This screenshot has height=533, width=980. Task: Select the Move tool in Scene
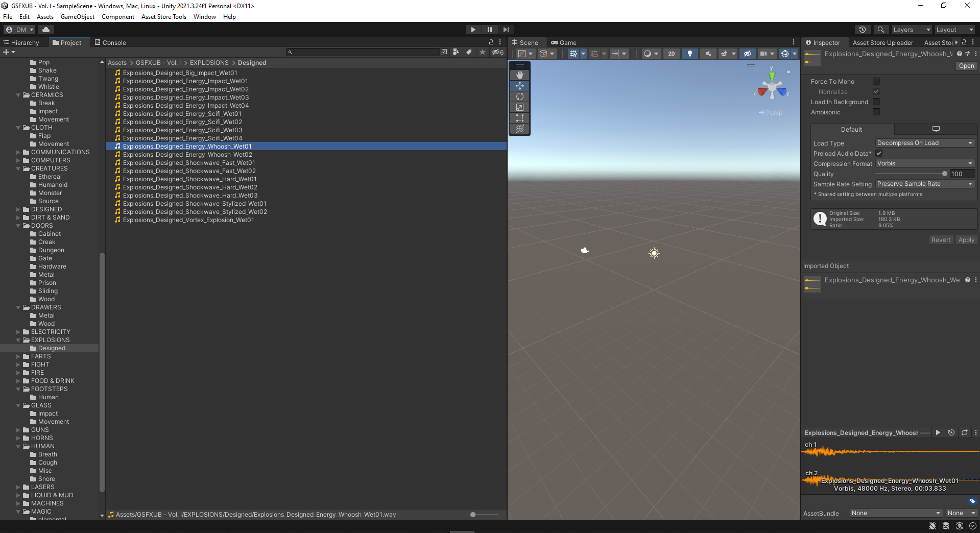520,86
